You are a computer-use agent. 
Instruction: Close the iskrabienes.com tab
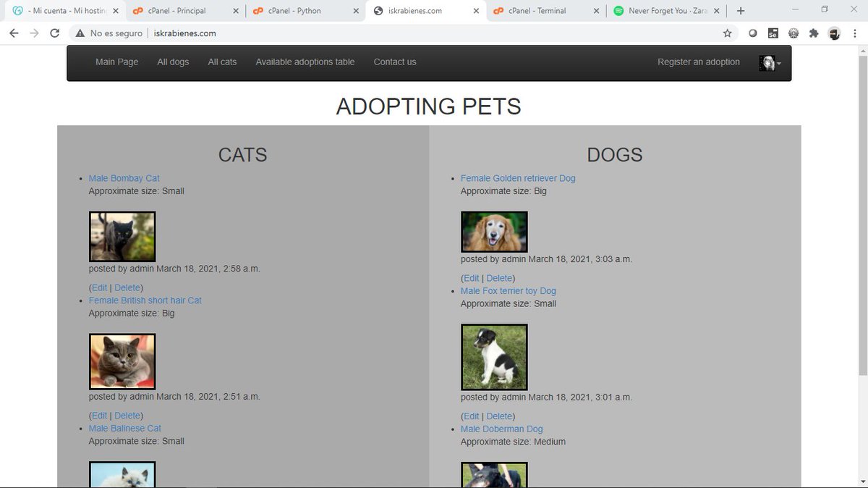pos(475,11)
